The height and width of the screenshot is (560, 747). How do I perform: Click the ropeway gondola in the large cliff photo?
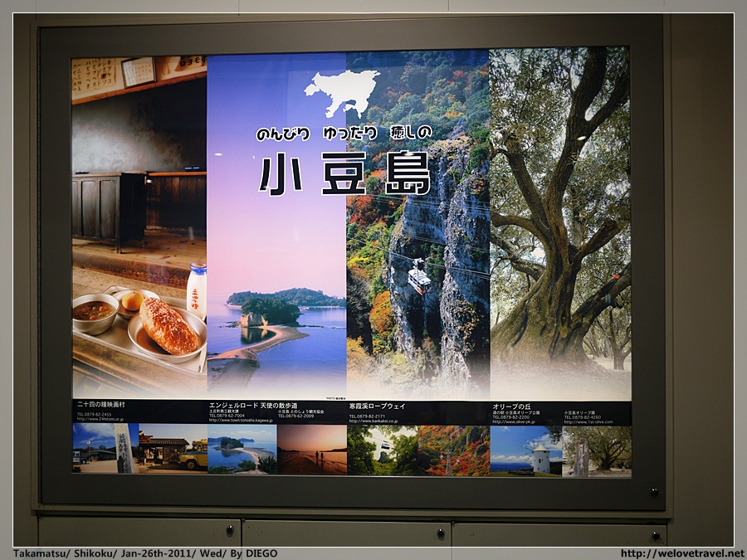coord(419,276)
